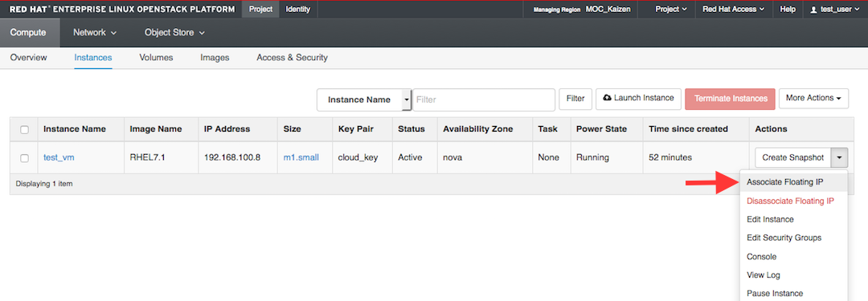Click the IP Address column header
This screenshot has height=301, width=868.
coord(227,129)
